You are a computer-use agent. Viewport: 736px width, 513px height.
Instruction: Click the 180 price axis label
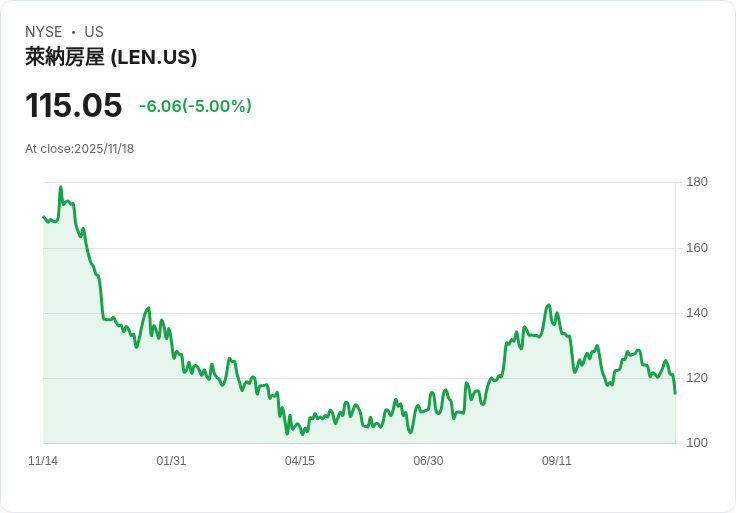(x=697, y=182)
